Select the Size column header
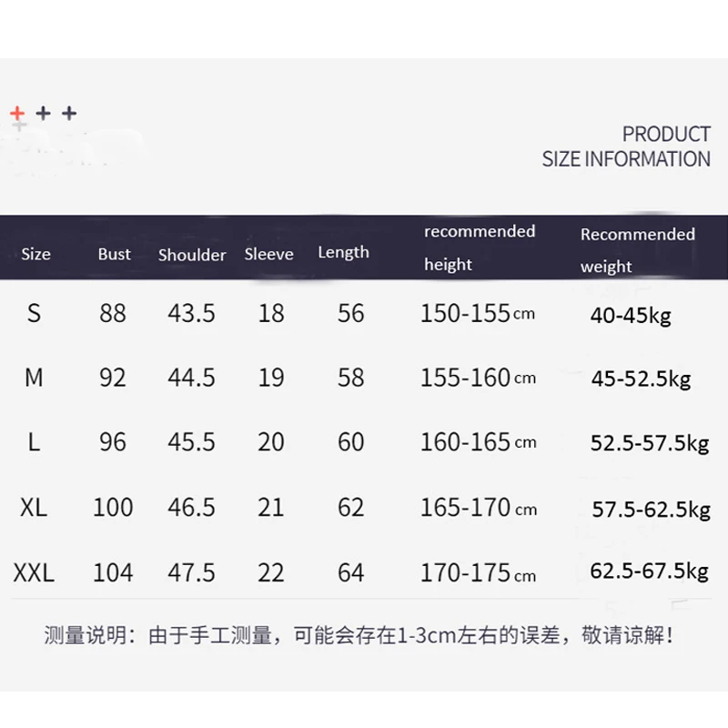This screenshot has width=728, height=728. point(35,254)
